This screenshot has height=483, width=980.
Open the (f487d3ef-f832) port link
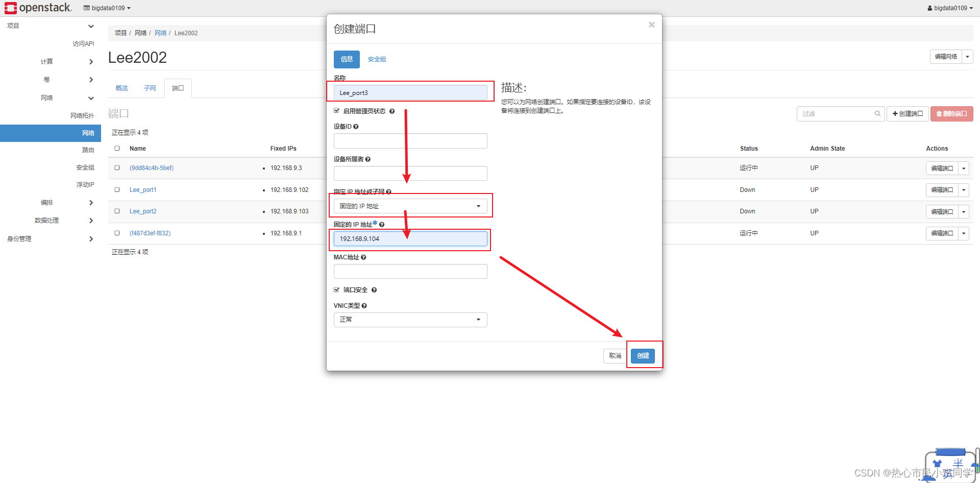point(150,233)
